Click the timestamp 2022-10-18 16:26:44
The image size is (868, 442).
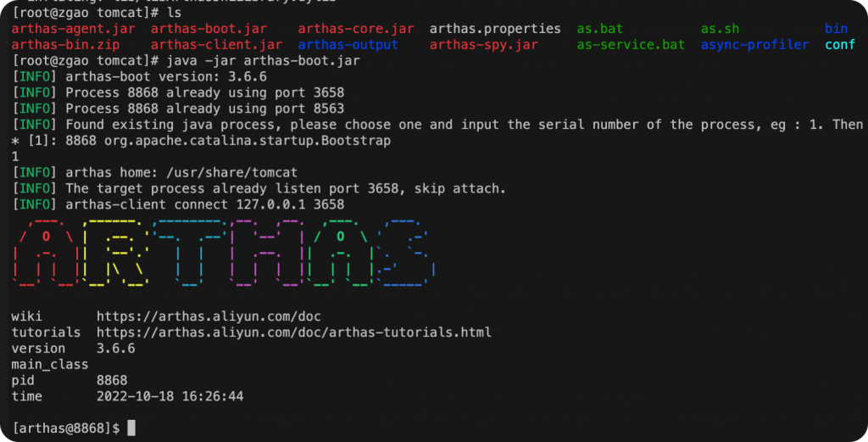[x=170, y=396]
